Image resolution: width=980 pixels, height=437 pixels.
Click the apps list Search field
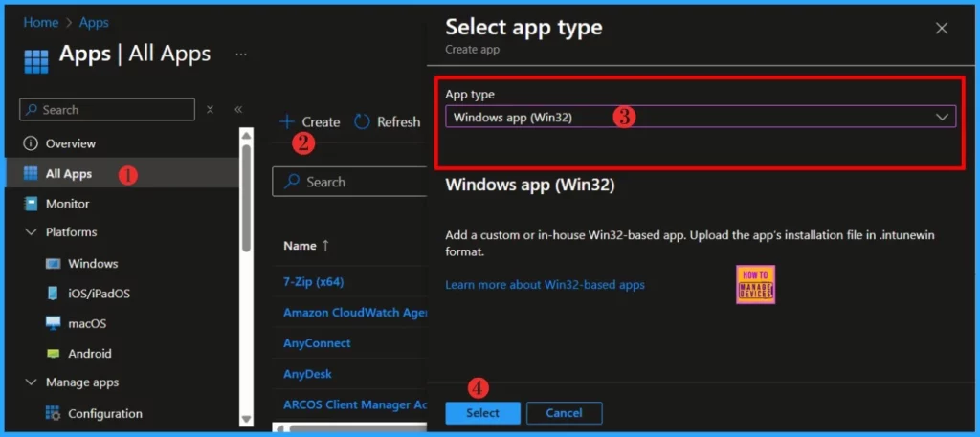click(x=349, y=182)
